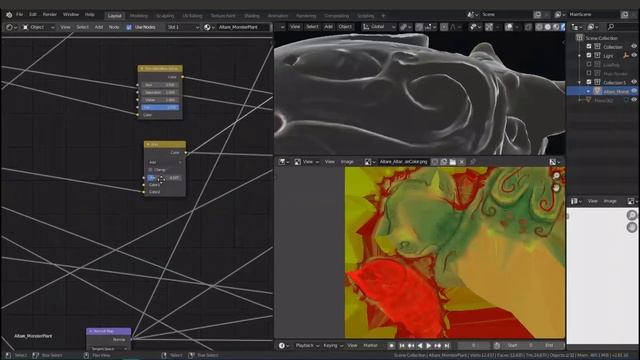Switch to the Modeling workspace tab
The height and width of the screenshot is (360, 640).
(x=139, y=16)
